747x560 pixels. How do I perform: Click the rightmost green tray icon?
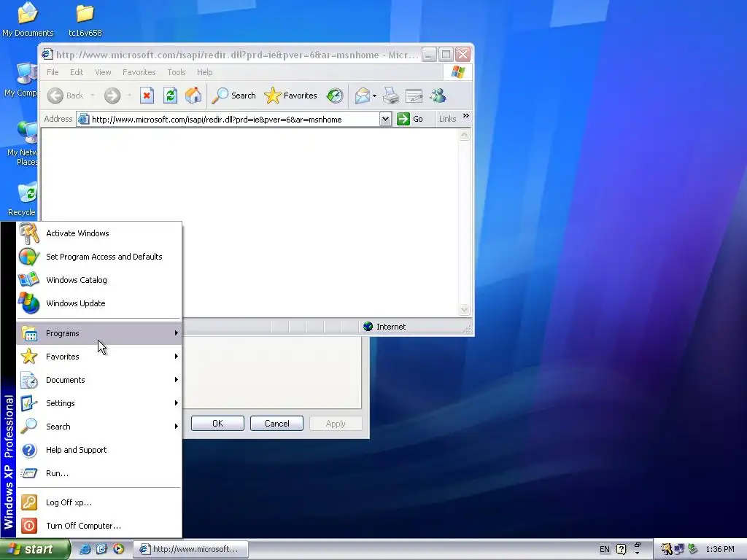click(692, 549)
